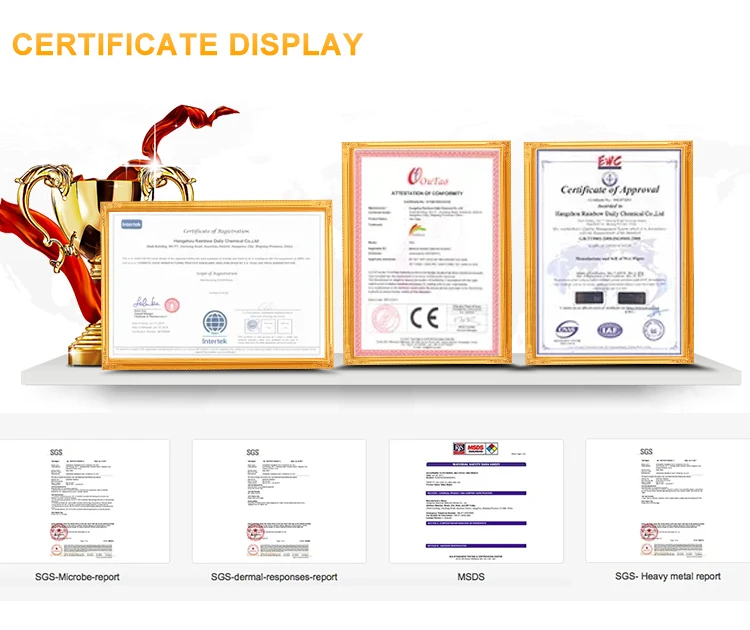Click the EWC logo on right certificate
The height and width of the screenshot is (630, 750).
click(609, 162)
